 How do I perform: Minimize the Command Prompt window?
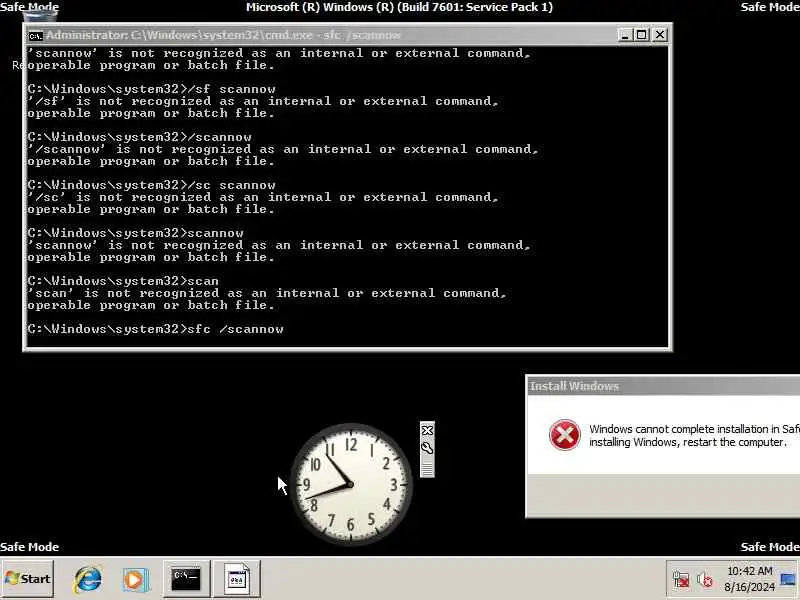click(624, 35)
